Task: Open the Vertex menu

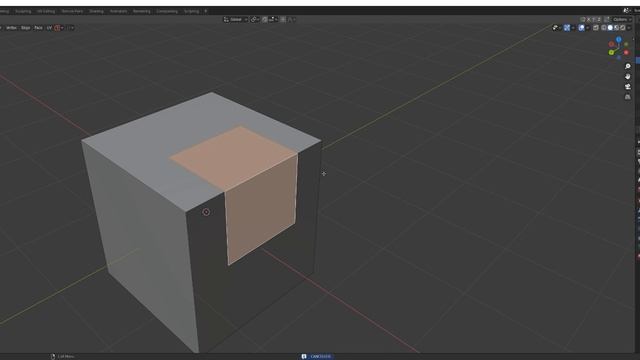Action: 11,28
